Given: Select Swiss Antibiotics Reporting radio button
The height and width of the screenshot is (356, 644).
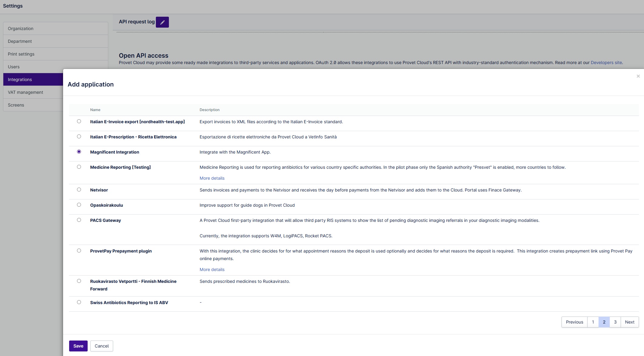Looking at the screenshot, I should coord(79,302).
